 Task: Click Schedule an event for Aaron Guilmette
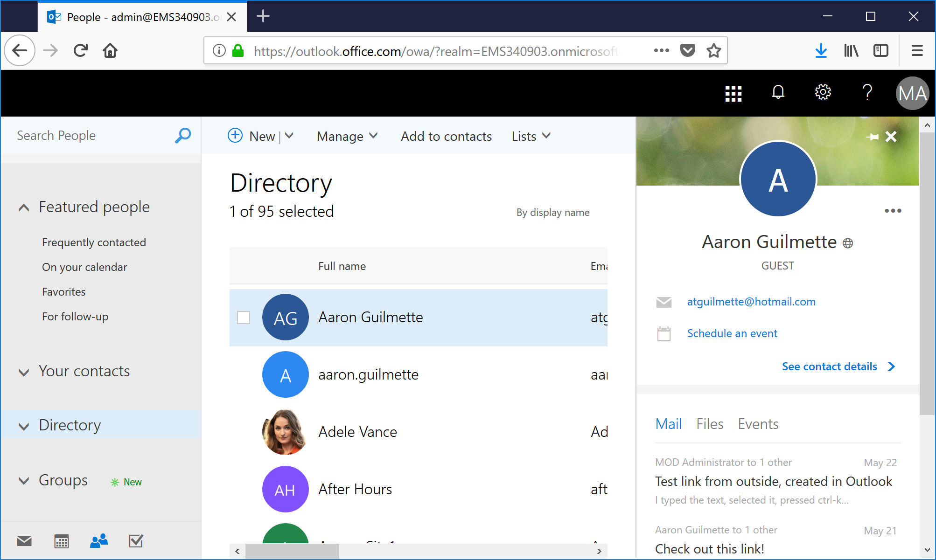coord(732,333)
